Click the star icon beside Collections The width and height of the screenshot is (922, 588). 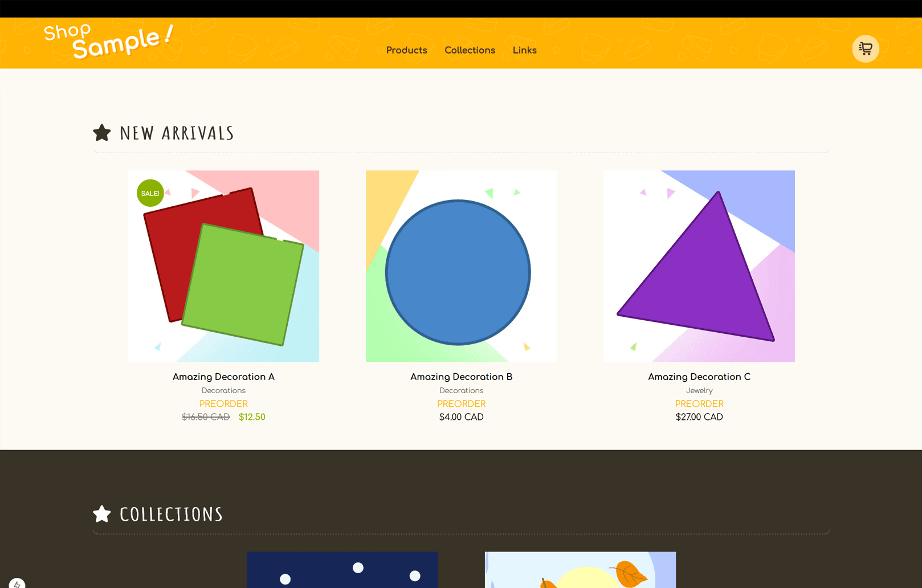102,514
